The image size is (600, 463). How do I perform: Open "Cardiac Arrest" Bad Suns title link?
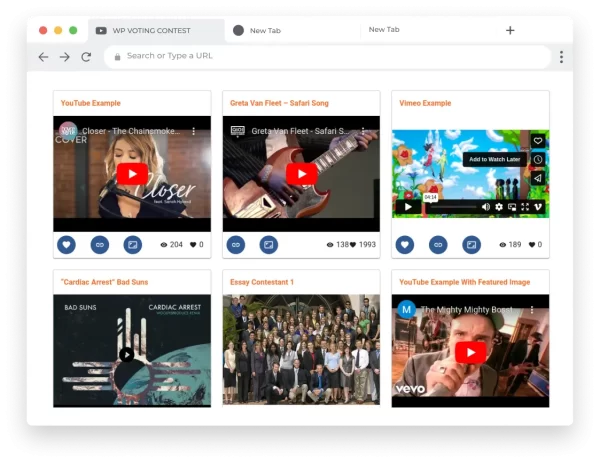pos(104,282)
